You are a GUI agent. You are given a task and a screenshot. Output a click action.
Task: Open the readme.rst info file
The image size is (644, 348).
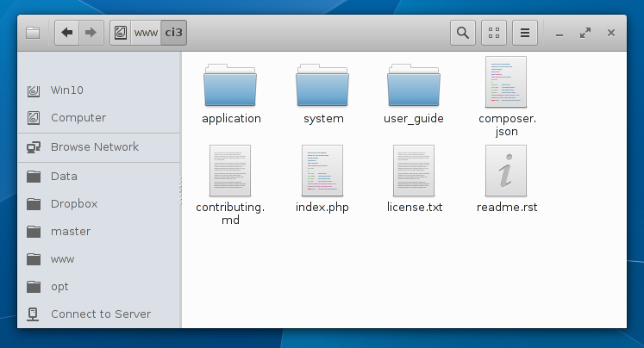pos(506,171)
